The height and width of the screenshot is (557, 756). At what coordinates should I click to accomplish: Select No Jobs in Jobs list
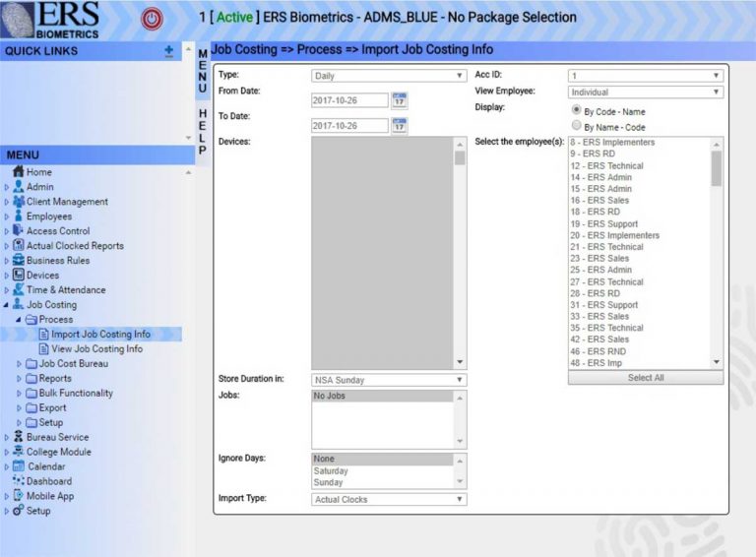[x=382, y=396]
